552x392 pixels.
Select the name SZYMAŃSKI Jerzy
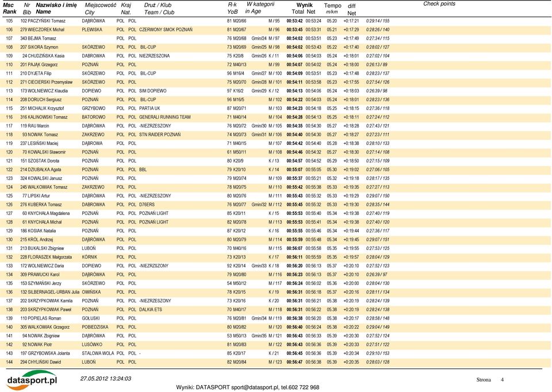(44, 283)
